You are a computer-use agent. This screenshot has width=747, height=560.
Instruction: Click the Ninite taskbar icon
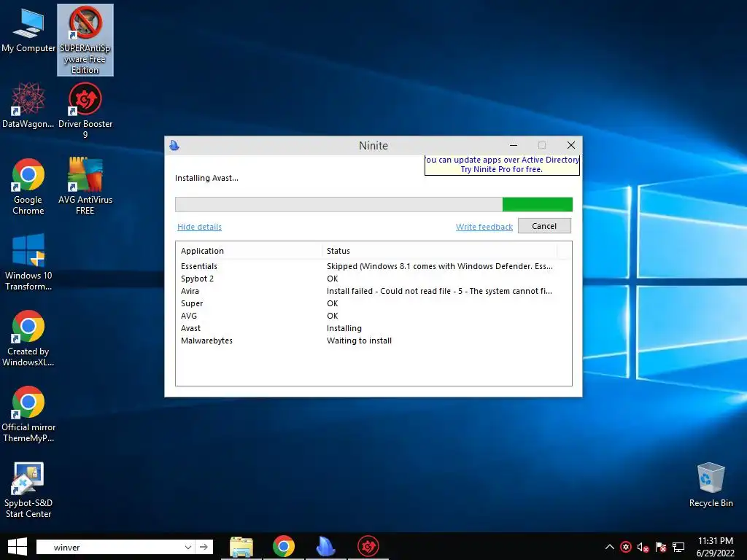[326, 547]
